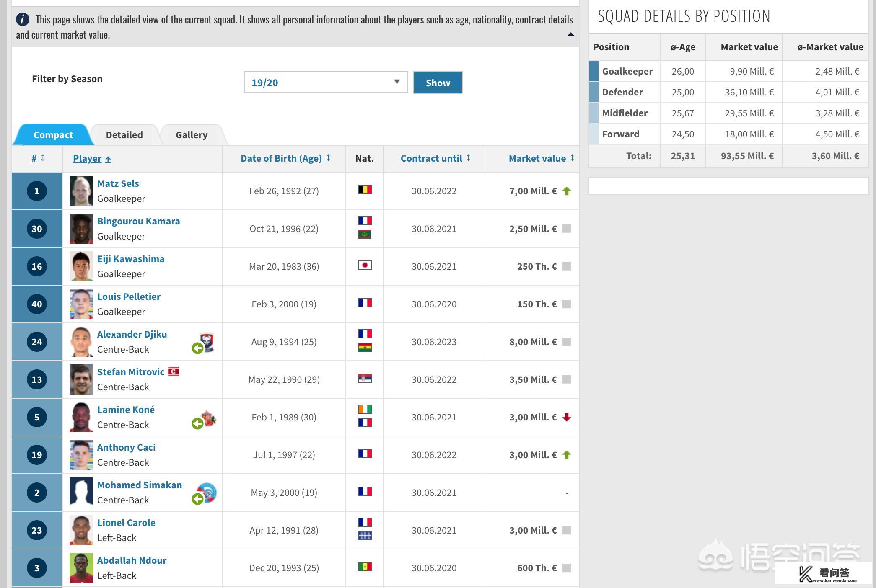Click Mauritania flag in Bingourou Kamara row
876x588 pixels.
(365, 234)
